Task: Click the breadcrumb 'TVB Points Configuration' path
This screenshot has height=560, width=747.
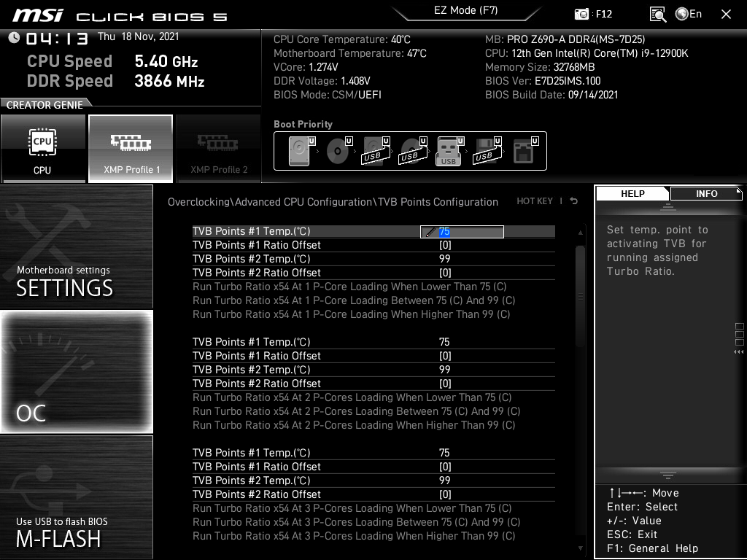Action: (x=438, y=202)
